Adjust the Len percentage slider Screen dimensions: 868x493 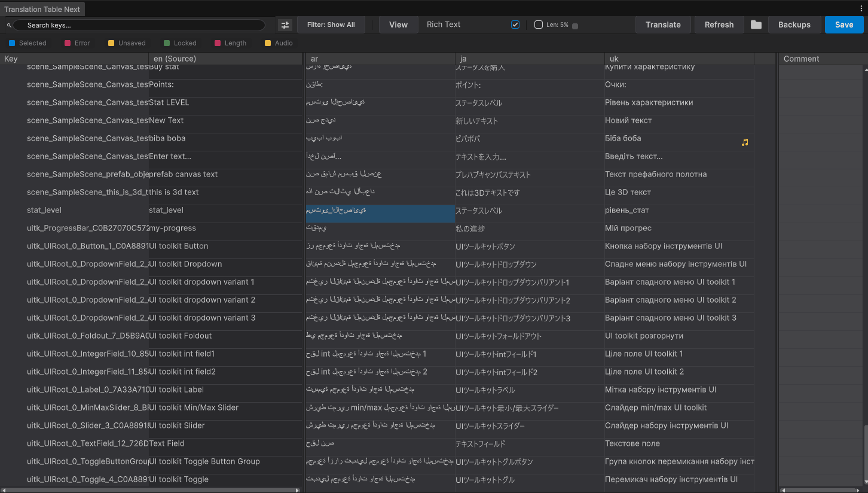[x=574, y=25]
